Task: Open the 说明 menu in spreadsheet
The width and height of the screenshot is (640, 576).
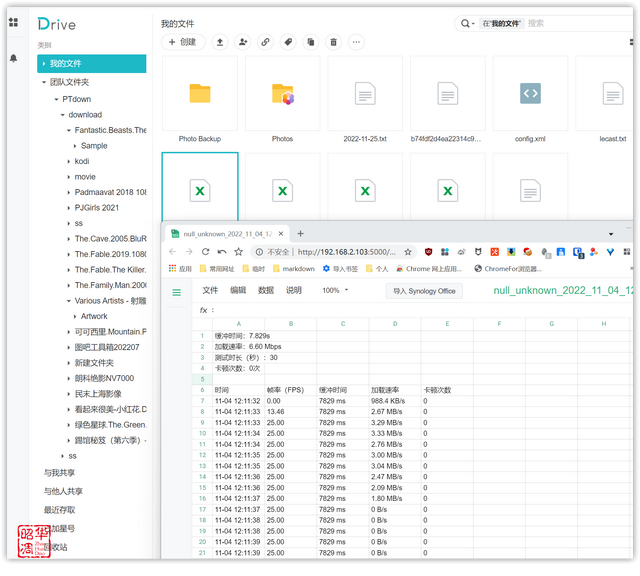Action: (x=293, y=290)
